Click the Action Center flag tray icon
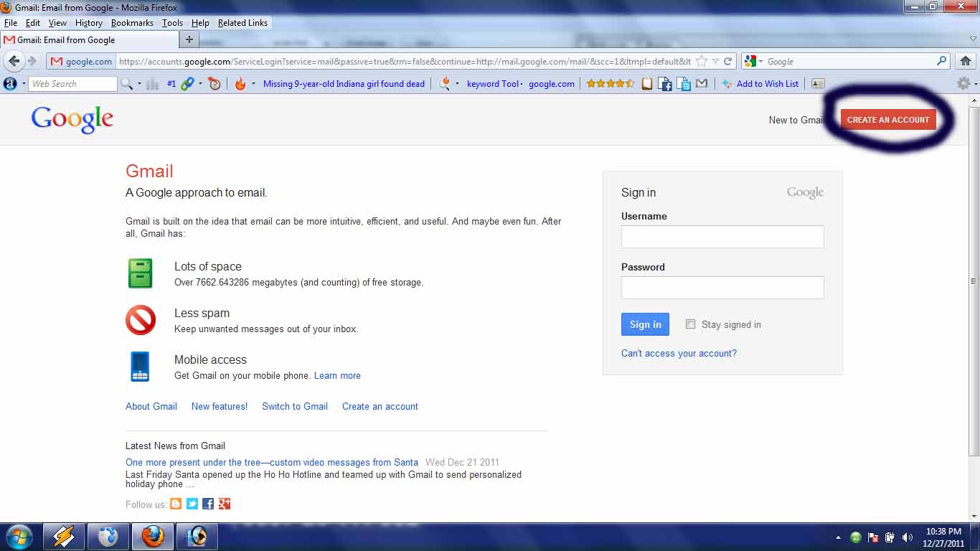The image size is (980, 551). click(874, 537)
